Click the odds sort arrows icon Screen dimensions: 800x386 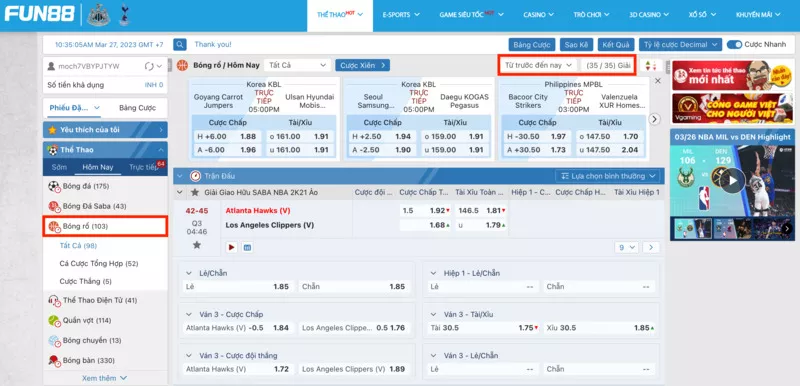coord(651,66)
